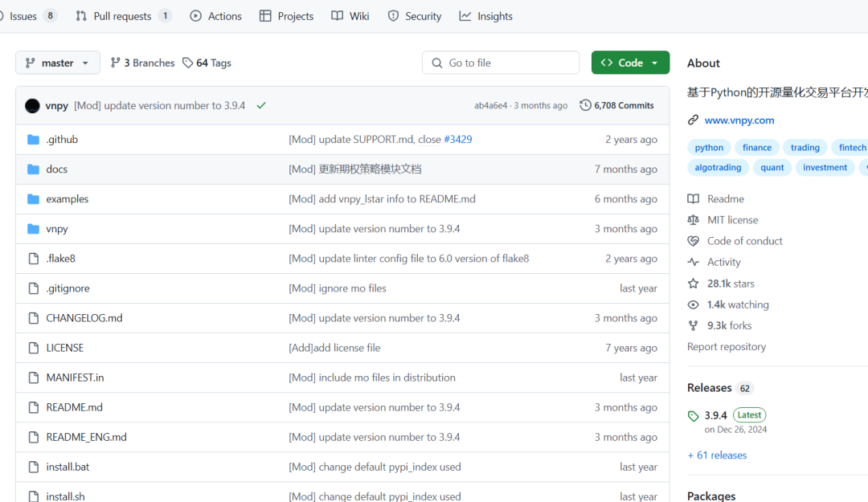Show the + 61 releases list
Image resolution: width=868 pixels, height=502 pixels.
pyautogui.click(x=717, y=455)
